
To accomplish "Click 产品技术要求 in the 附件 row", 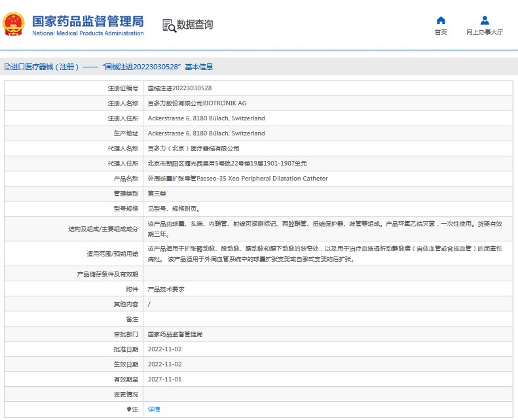I will [166, 289].
